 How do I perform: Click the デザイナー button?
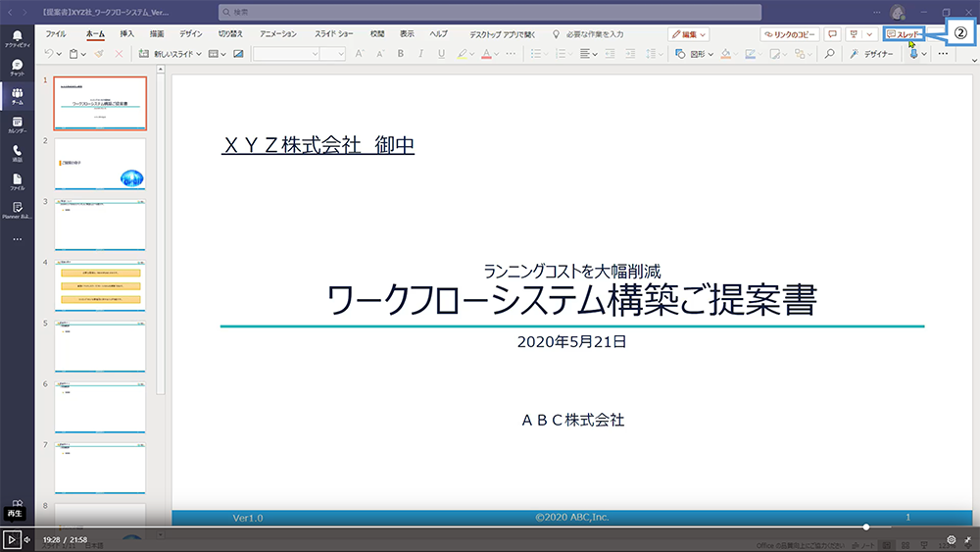tap(871, 54)
